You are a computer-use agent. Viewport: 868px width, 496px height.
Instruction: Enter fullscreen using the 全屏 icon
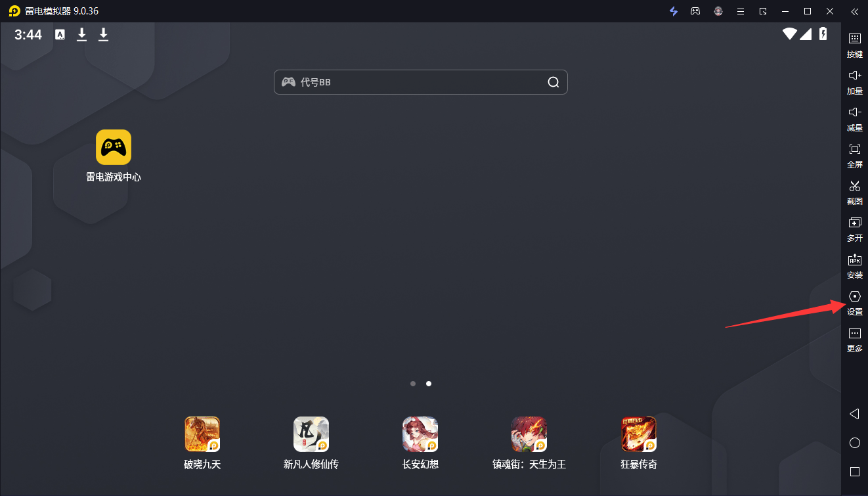point(854,154)
